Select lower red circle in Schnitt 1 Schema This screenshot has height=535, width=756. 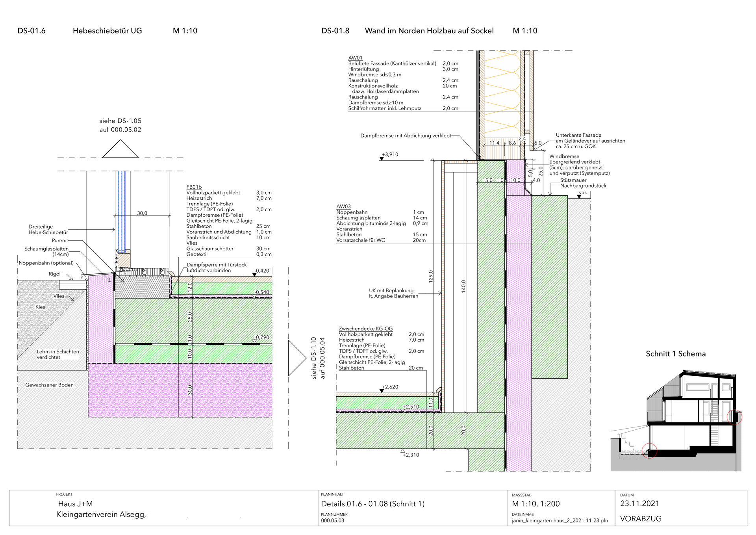(x=649, y=450)
